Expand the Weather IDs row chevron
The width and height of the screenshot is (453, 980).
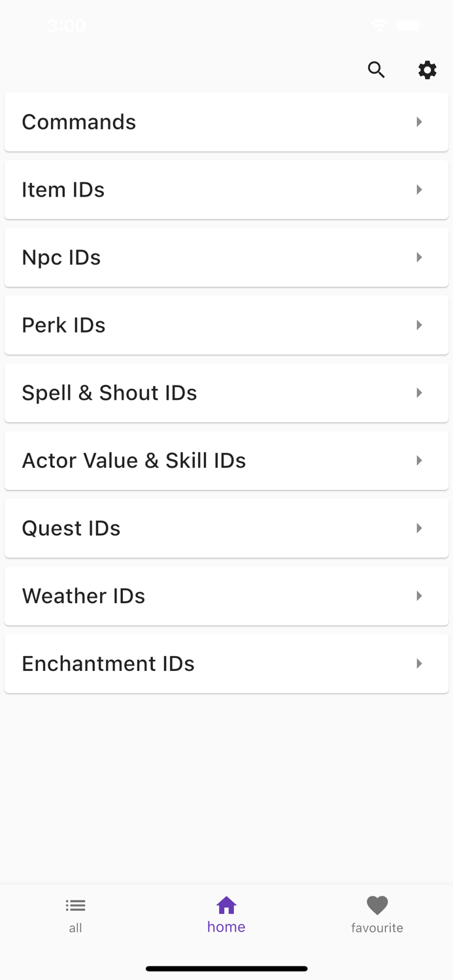coord(419,595)
